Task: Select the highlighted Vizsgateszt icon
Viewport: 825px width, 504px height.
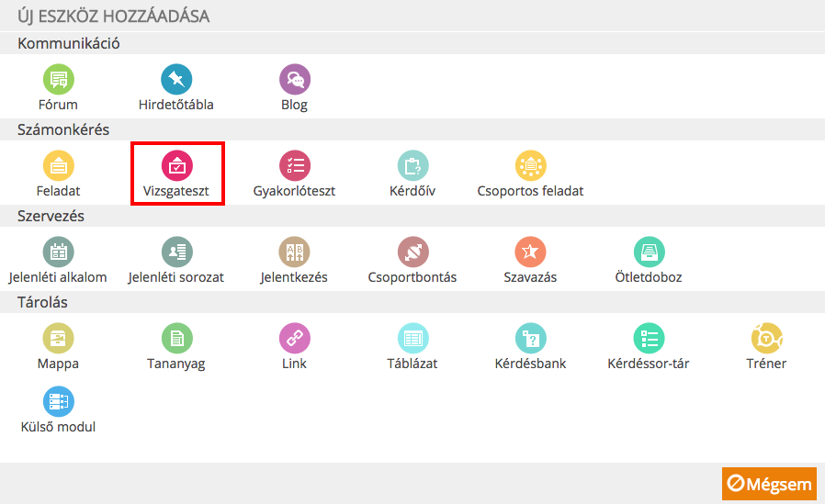Action: 176,165
